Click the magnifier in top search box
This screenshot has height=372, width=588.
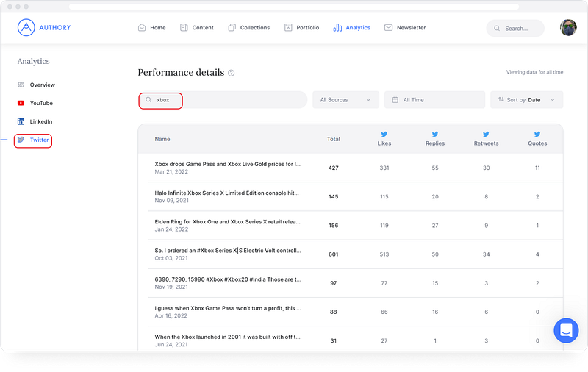[497, 28]
